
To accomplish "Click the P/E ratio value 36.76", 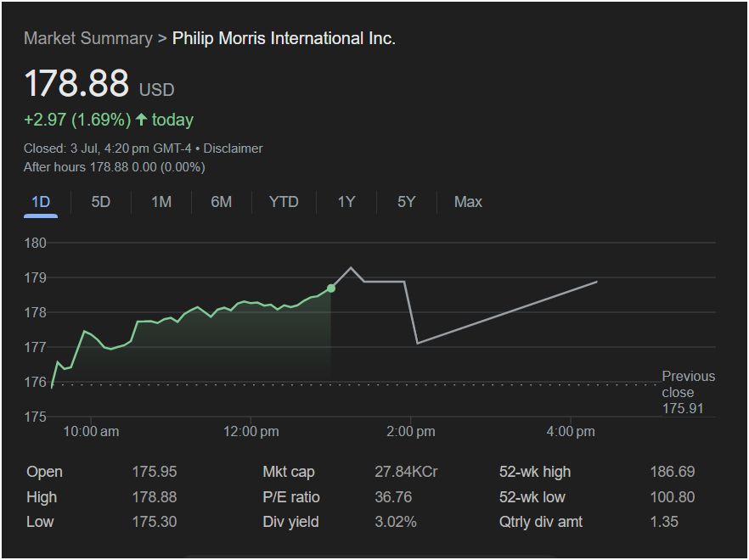I will pos(393,497).
